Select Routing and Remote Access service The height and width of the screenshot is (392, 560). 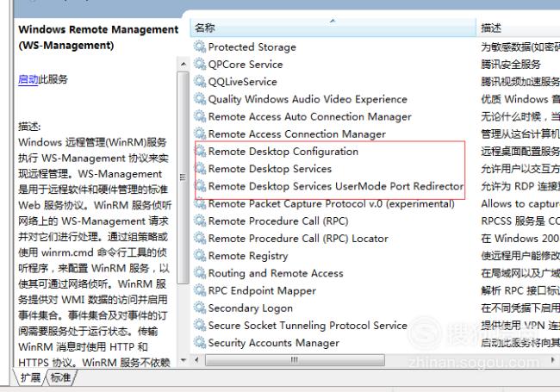pyautogui.click(x=276, y=273)
